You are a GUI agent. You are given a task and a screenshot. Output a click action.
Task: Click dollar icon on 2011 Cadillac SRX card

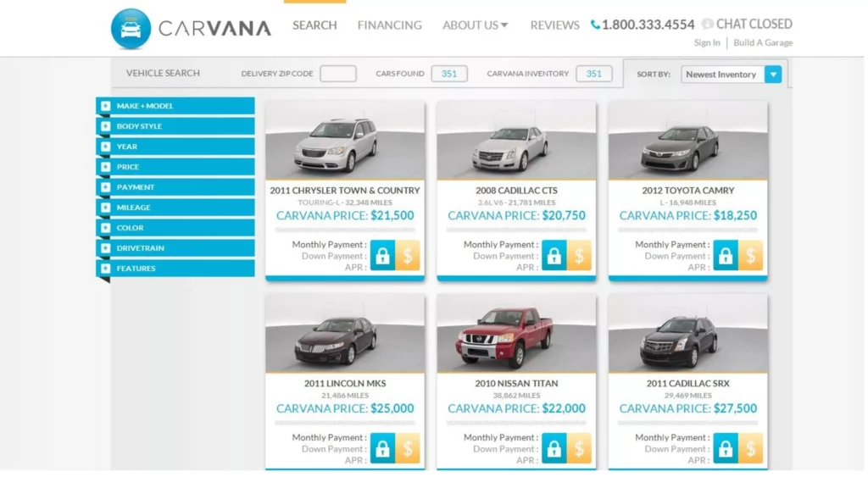point(751,448)
